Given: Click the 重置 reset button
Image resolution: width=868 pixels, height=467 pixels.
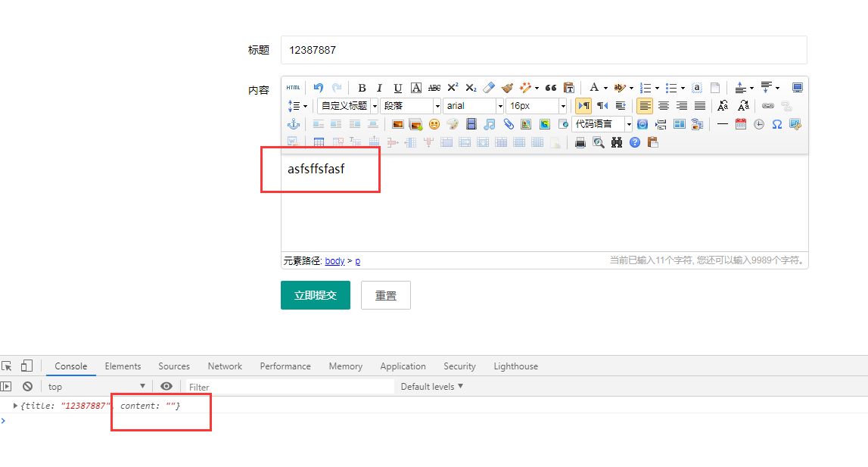Looking at the screenshot, I should pyautogui.click(x=386, y=295).
